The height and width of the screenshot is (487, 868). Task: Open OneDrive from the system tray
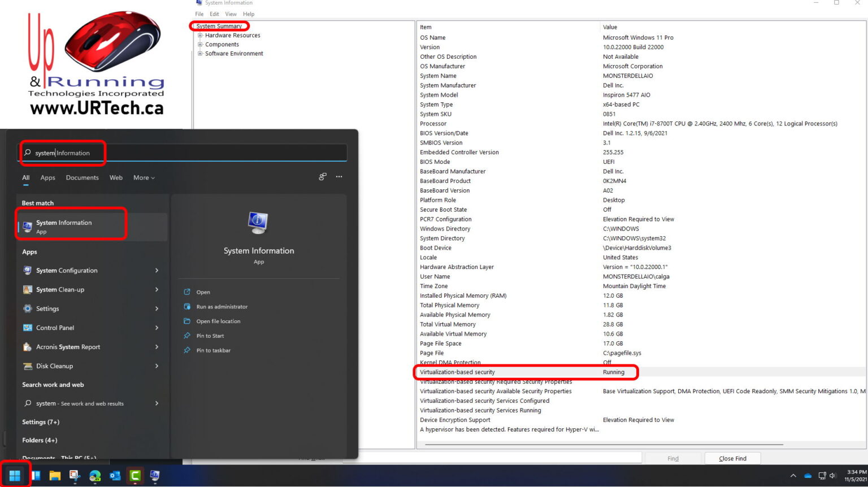(x=809, y=476)
